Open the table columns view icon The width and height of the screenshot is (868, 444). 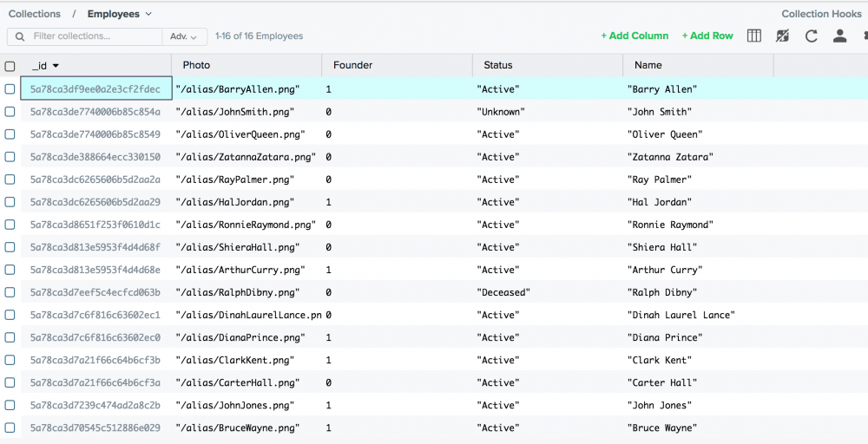point(754,36)
